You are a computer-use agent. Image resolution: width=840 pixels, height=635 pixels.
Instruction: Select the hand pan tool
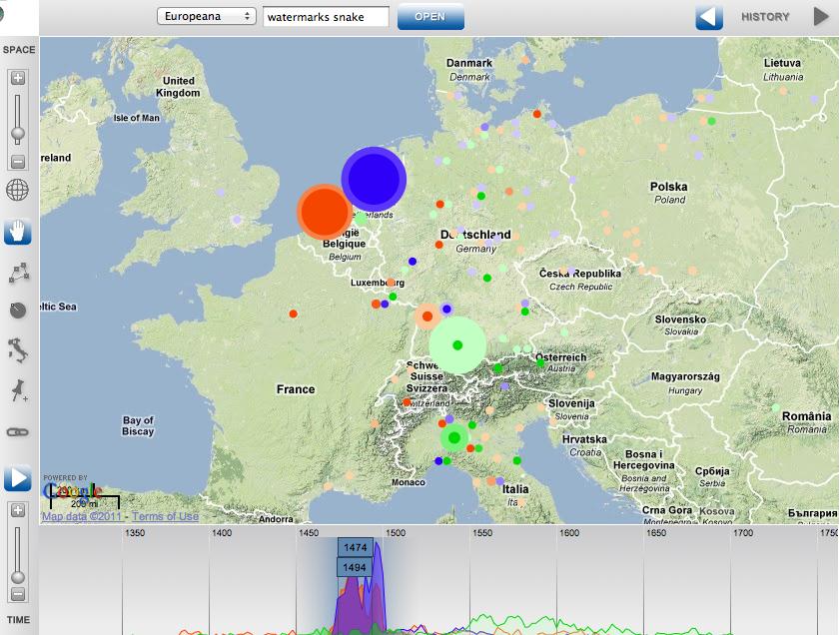18,232
